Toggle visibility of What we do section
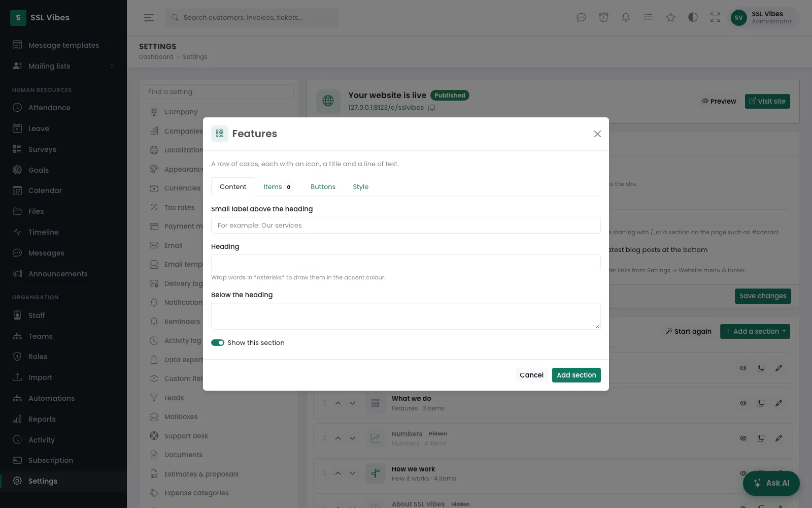Viewport: 812px width, 508px height. [743, 403]
